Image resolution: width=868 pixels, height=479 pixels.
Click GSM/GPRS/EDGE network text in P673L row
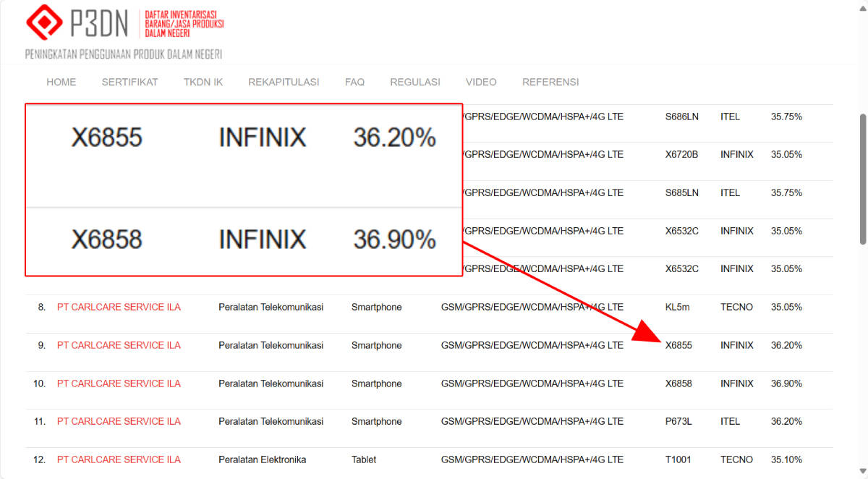[532, 421]
